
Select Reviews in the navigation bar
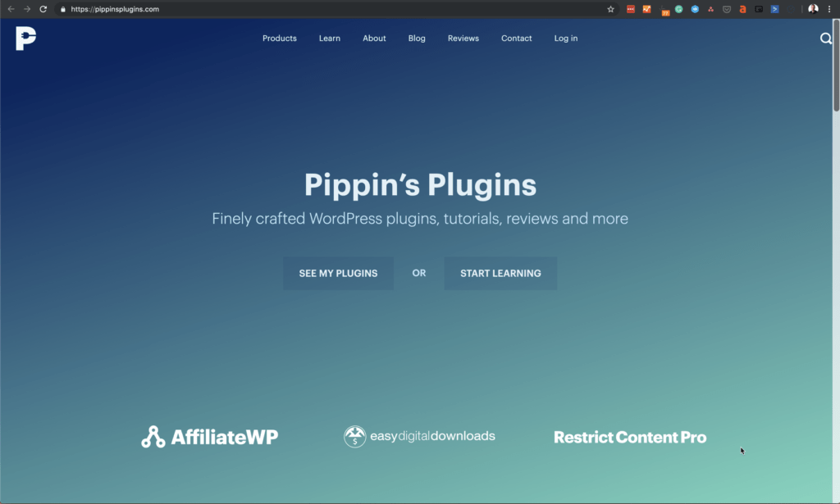click(463, 39)
